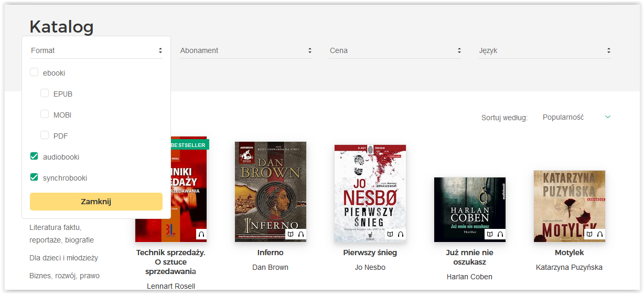The width and height of the screenshot is (644, 294).
Task: Open Dla dzieci i młodzieży category
Action: click(x=64, y=258)
